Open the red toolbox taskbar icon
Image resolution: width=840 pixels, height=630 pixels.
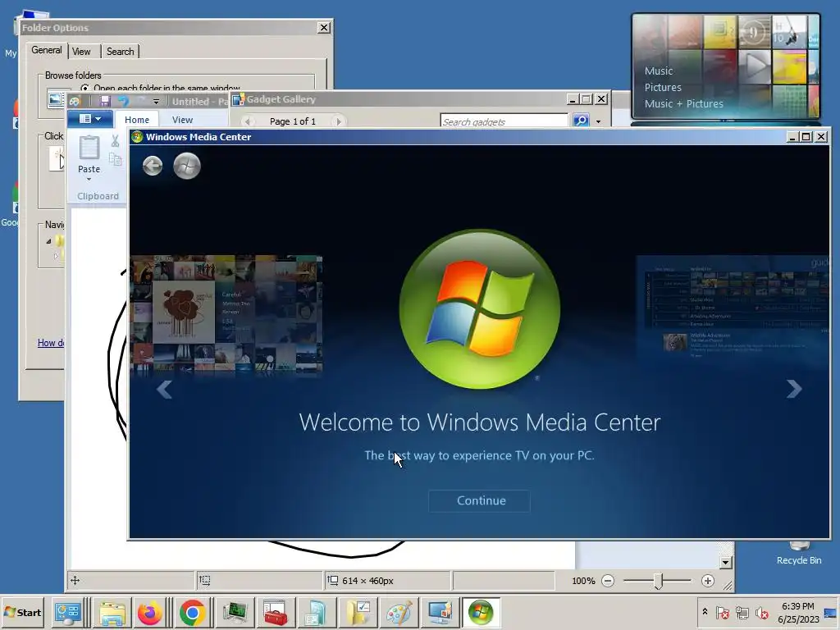(276, 613)
